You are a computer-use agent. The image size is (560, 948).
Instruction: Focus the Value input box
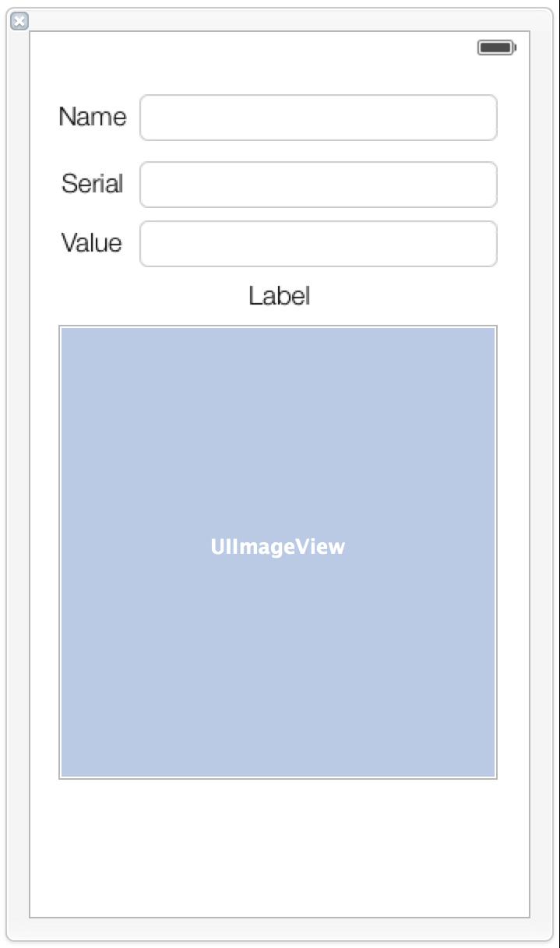[x=319, y=244]
